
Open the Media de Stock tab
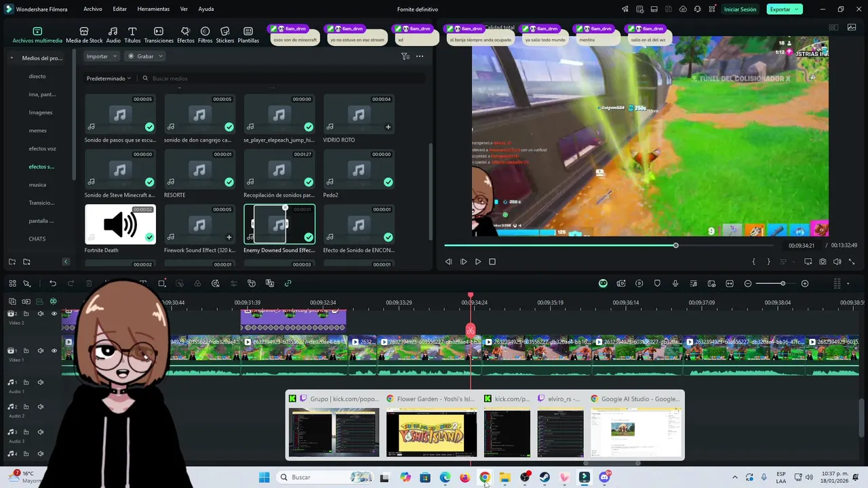pos(84,35)
